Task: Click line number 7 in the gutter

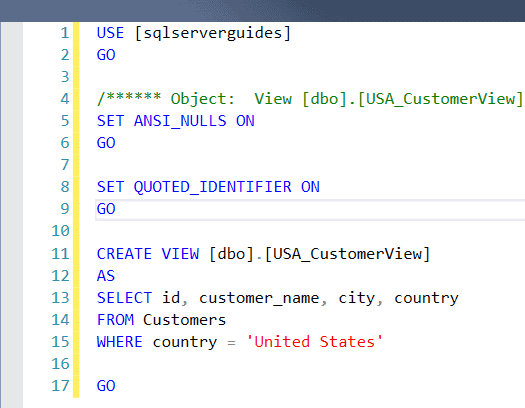Action: pos(65,165)
